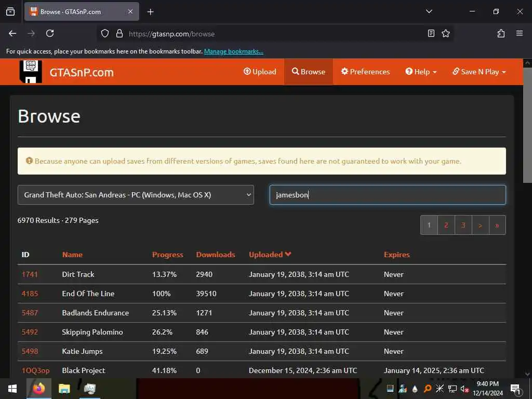This screenshot has width=532, height=399.
Task: Open save ID 5487
Action: click(30, 313)
